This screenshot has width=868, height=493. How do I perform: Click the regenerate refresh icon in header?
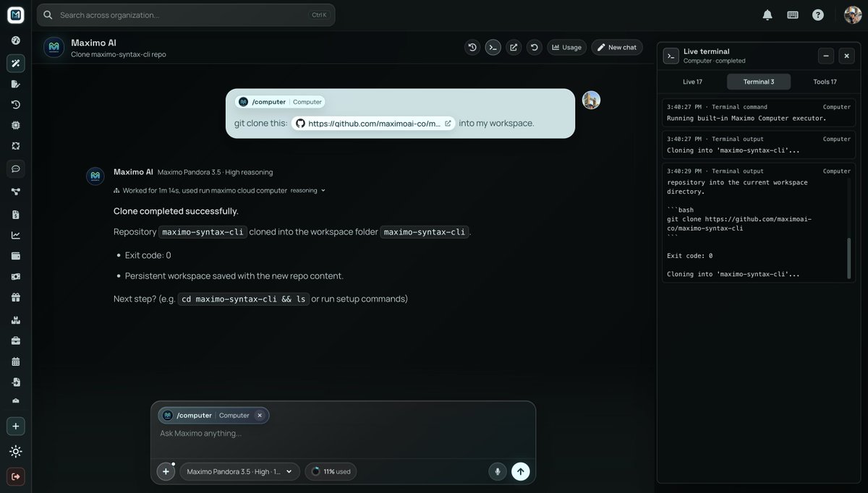pos(534,47)
